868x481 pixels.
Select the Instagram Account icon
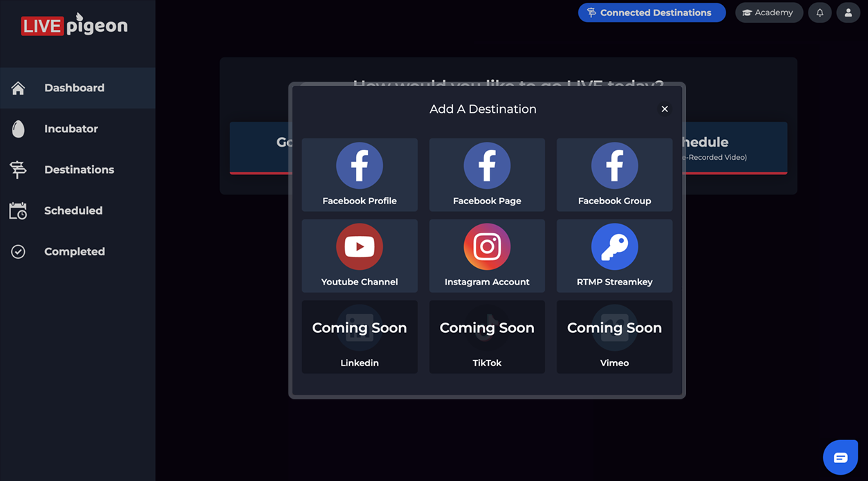point(487,246)
